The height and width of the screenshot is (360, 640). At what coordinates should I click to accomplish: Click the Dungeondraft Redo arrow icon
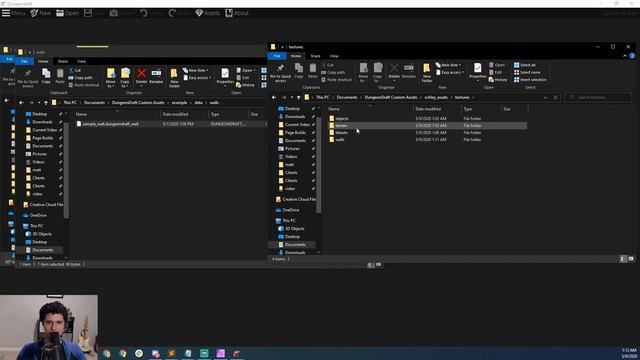point(172,13)
